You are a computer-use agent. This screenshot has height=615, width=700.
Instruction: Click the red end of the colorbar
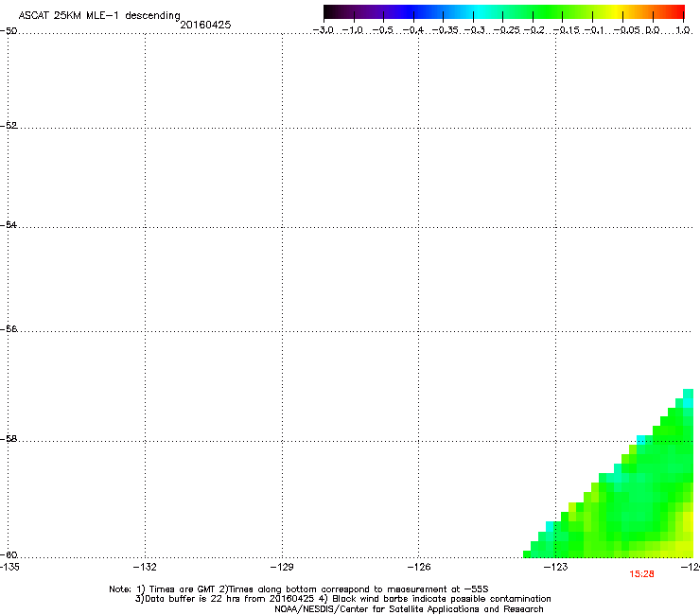[676, 12]
